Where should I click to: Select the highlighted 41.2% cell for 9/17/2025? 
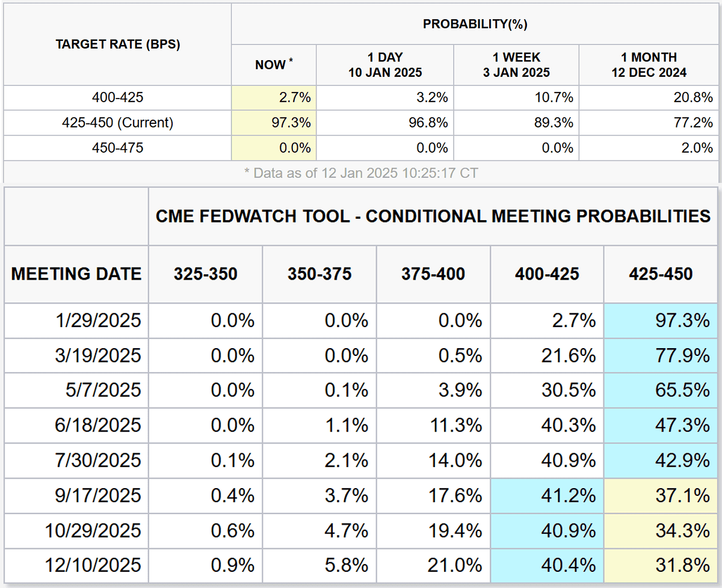(x=570, y=495)
